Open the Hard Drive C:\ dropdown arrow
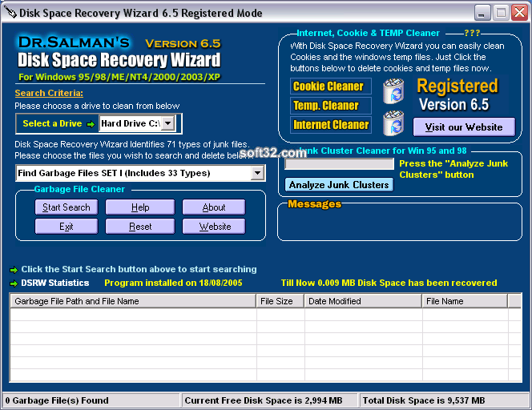The image size is (532, 410). (x=168, y=123)
